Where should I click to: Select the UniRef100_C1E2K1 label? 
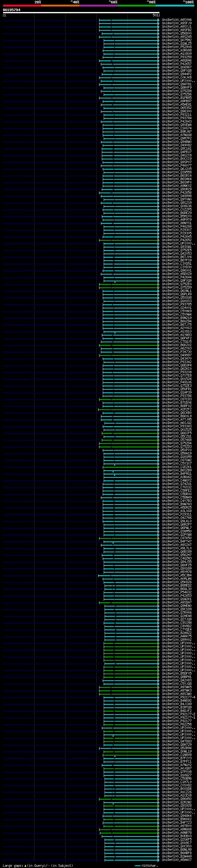(176, 467)
